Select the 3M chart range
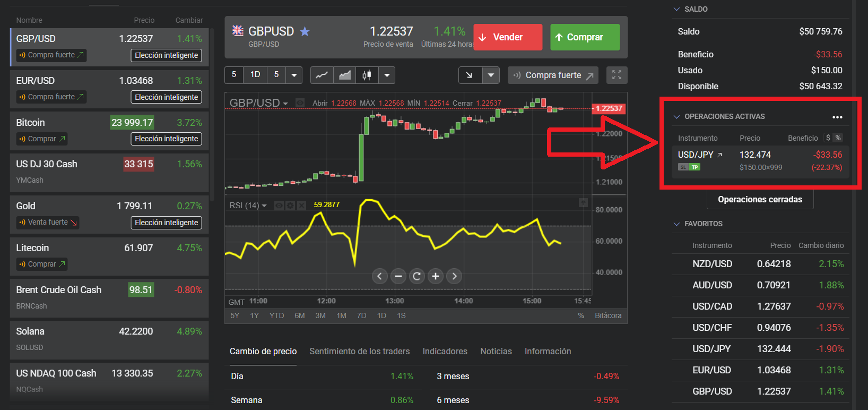This screenshot has height=410, width=868. point(320,315)
